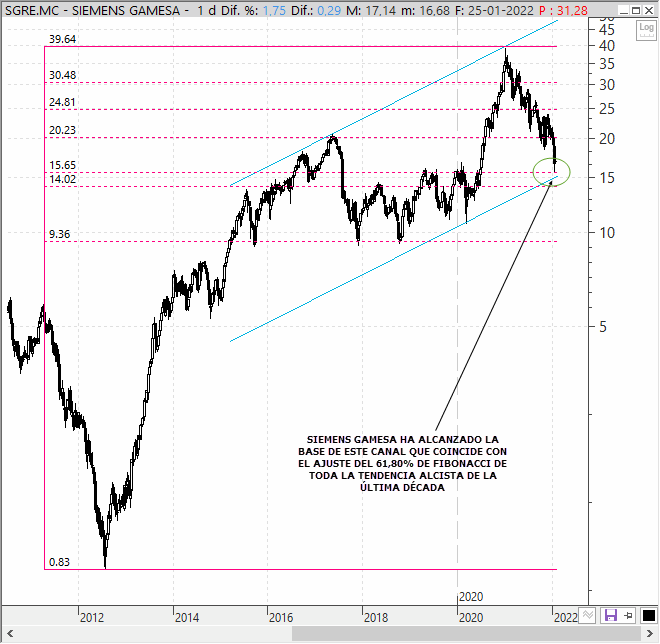This screenshot has width=660, height=644.
Task: Click the date F: 25-01-2022
Action: point(494,10)
